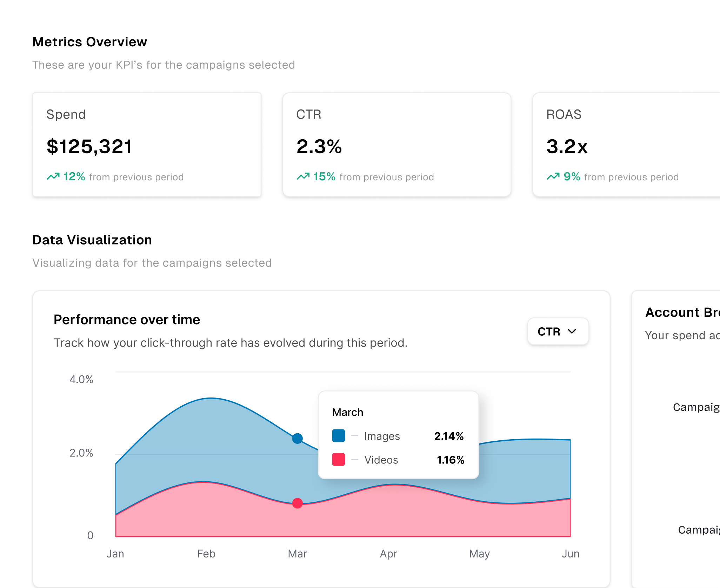Viewport: 720px width, 588px height.
Task: Click the Images legend label
Action: coord(382,436)
